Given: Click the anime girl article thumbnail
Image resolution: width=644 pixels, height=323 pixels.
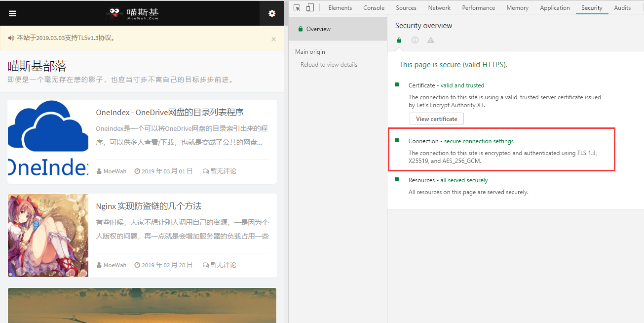Looking at the screenshot, I should tap(48, 235).
